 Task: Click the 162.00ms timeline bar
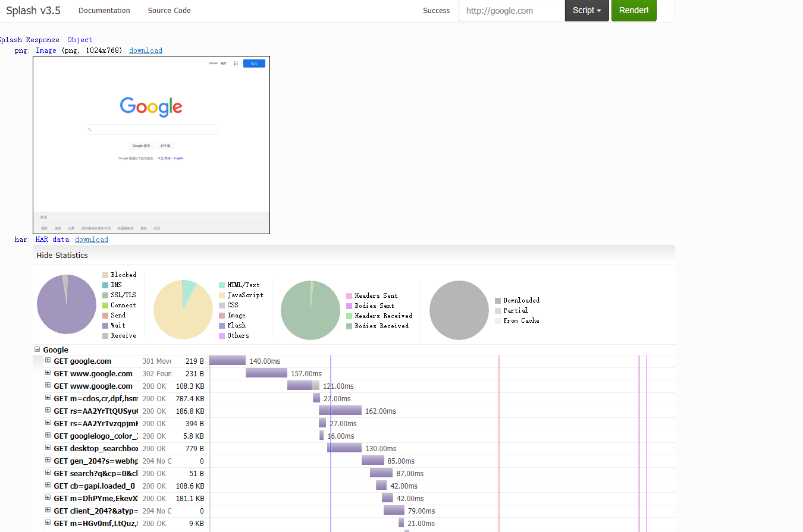point(340,411)
